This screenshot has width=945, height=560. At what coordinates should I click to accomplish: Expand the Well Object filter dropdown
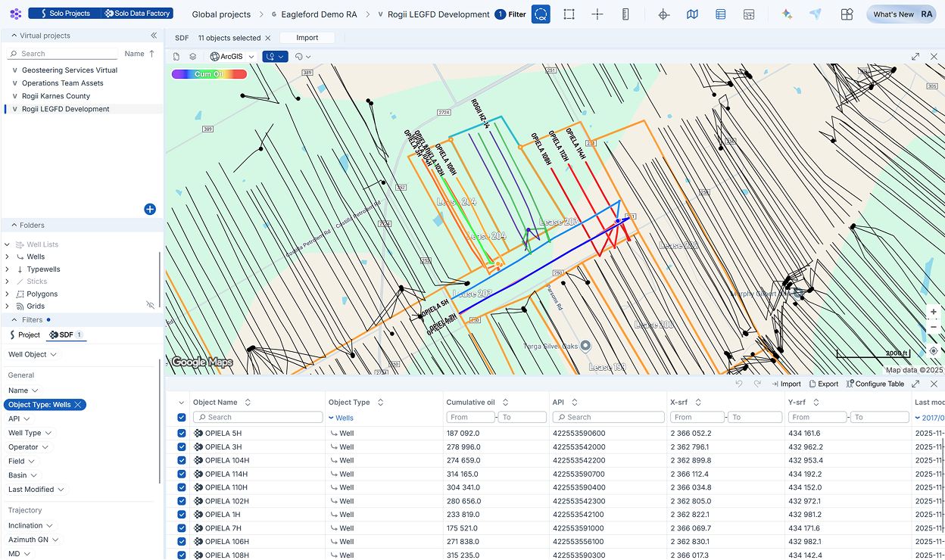click(x=33, y=354)
